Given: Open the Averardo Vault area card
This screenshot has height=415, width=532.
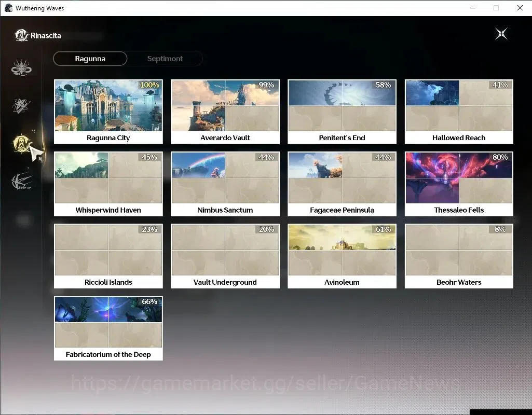Looking at the screenshot, I should tap(225, 112).
